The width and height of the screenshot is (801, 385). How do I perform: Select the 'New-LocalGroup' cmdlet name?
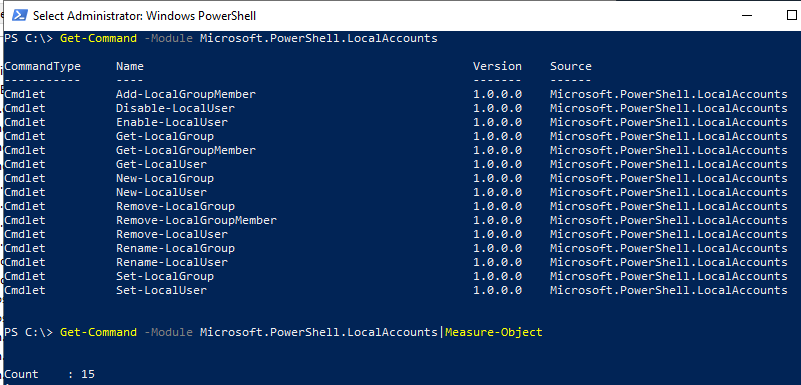164,178
